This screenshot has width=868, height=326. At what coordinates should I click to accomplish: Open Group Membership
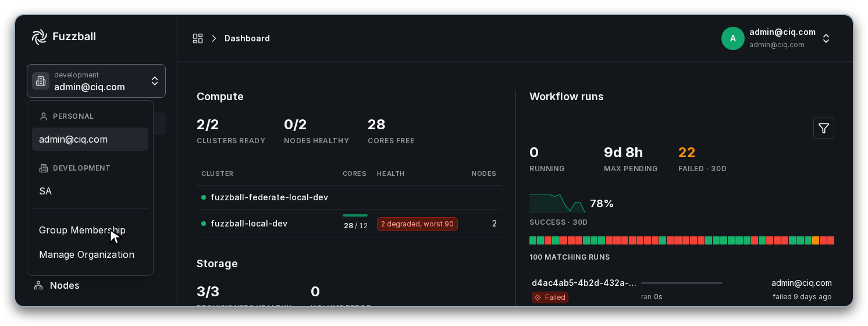point(90,230)
